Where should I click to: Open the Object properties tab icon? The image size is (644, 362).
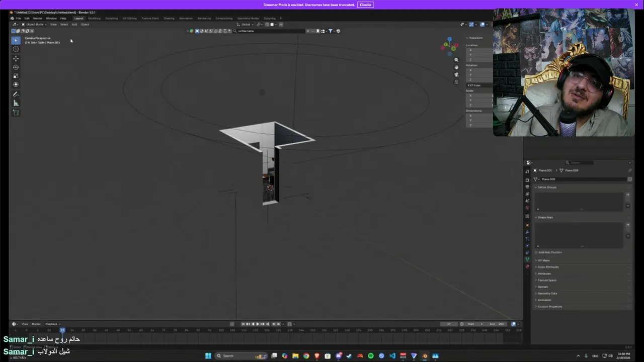click(527, 225)
